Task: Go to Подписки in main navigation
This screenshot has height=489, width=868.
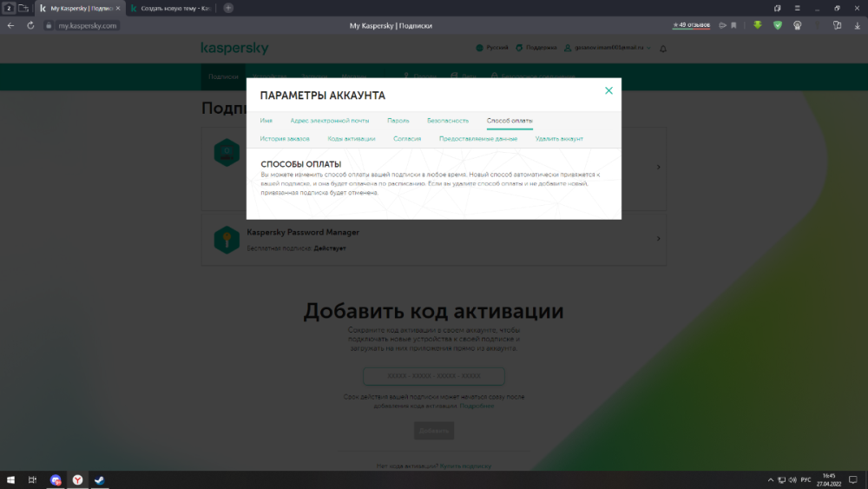Action: (x=224, y=77)
